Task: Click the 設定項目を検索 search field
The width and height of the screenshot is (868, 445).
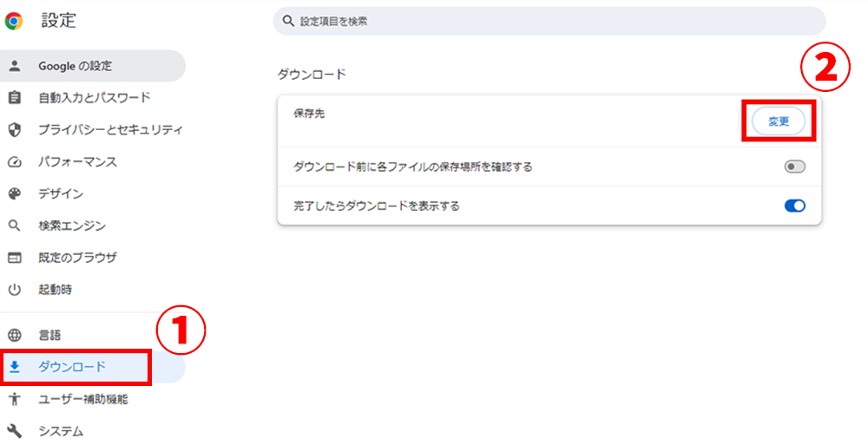Action: tap(549, 22)
